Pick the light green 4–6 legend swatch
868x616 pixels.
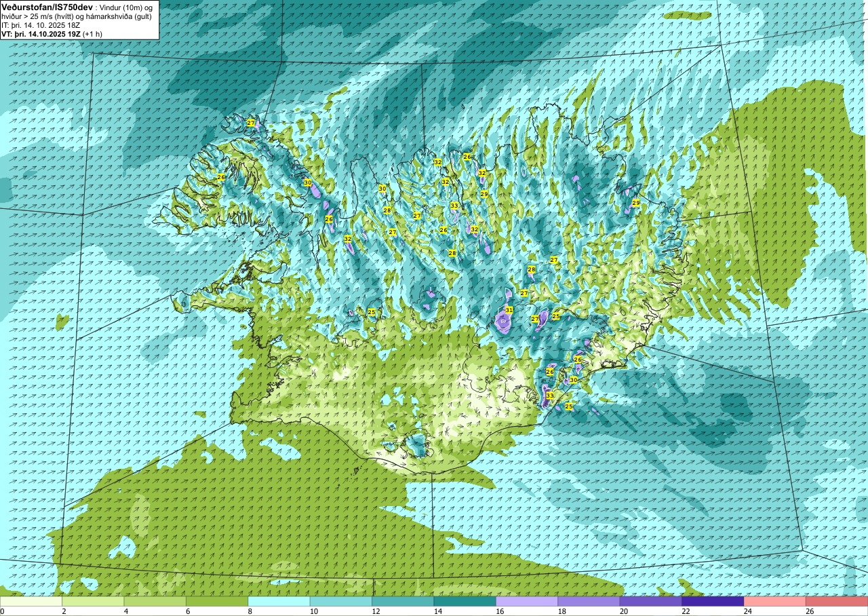pyautogui.click(x=155, y=601)
